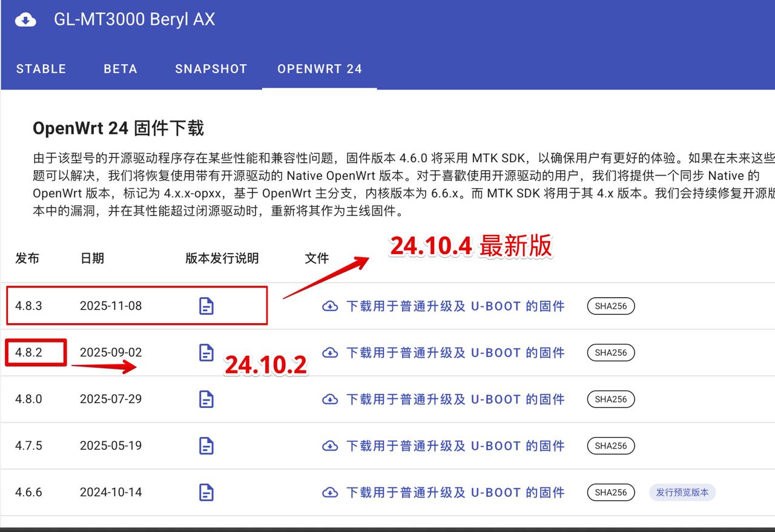Switch to the STABLE tab

point(41,69)
